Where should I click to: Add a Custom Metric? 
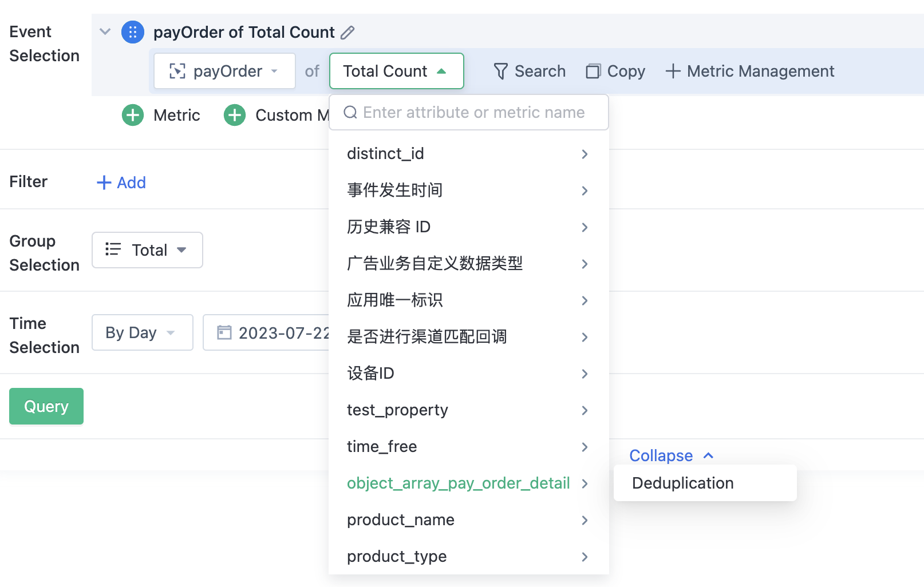[234, 115]
